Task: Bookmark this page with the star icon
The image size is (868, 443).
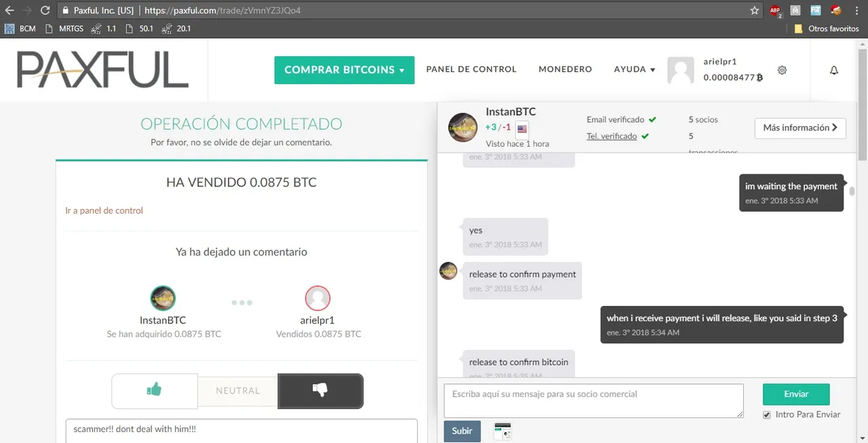Action: point(755,10)
